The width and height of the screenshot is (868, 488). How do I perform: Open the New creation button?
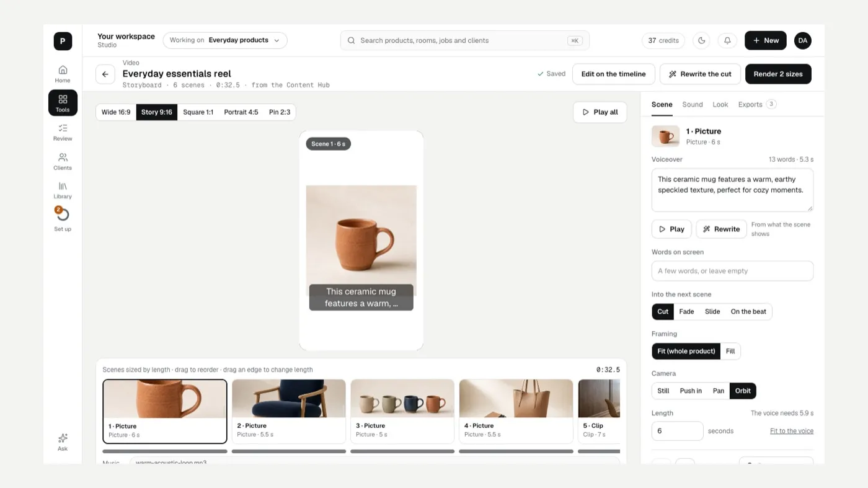[766, 40]
